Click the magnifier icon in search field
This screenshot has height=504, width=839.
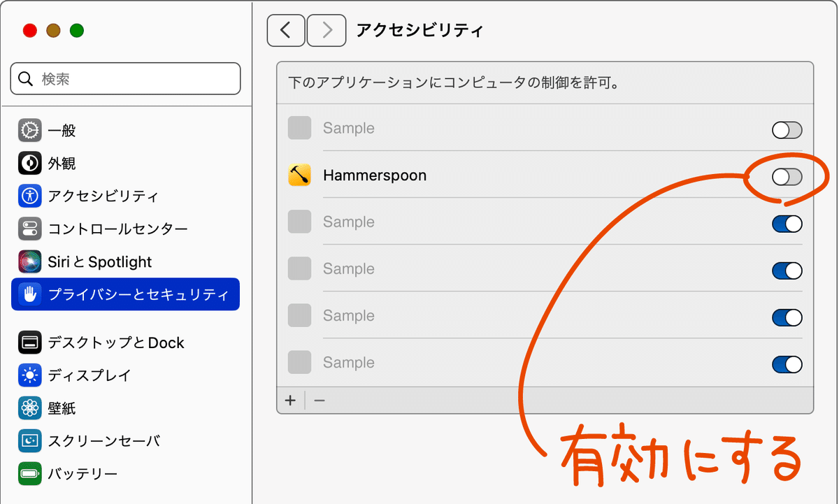[x=26, y=79]
